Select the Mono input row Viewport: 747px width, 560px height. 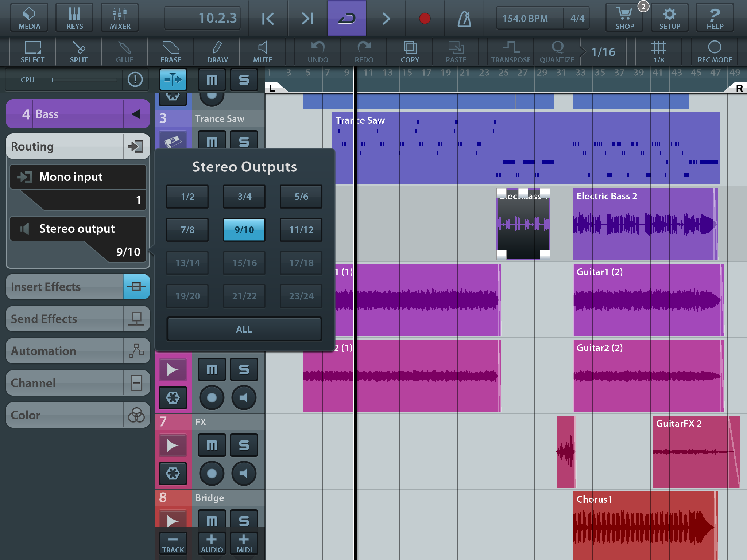[78, 177]
